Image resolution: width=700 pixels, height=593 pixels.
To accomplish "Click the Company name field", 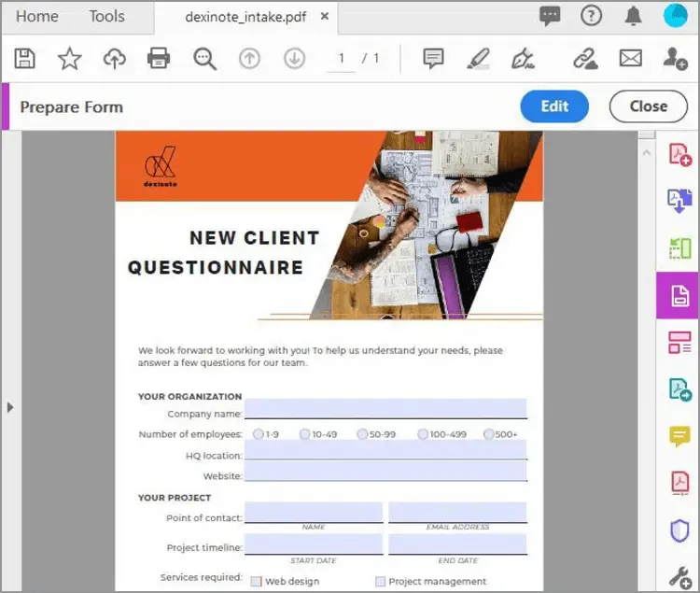I will point(385,409).
